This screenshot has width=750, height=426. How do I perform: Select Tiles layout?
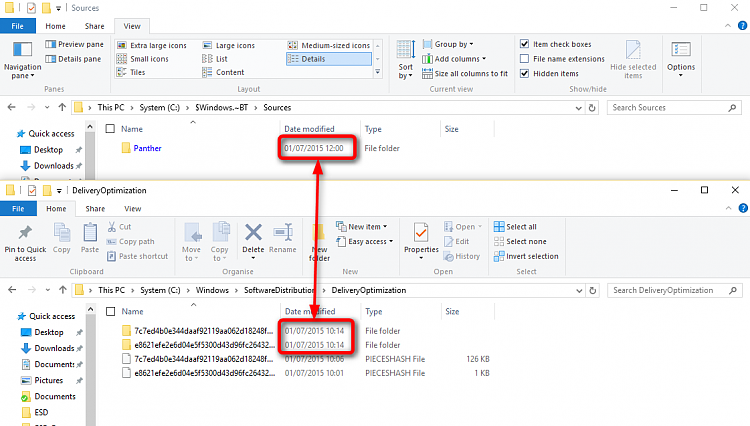pos(132,72)
